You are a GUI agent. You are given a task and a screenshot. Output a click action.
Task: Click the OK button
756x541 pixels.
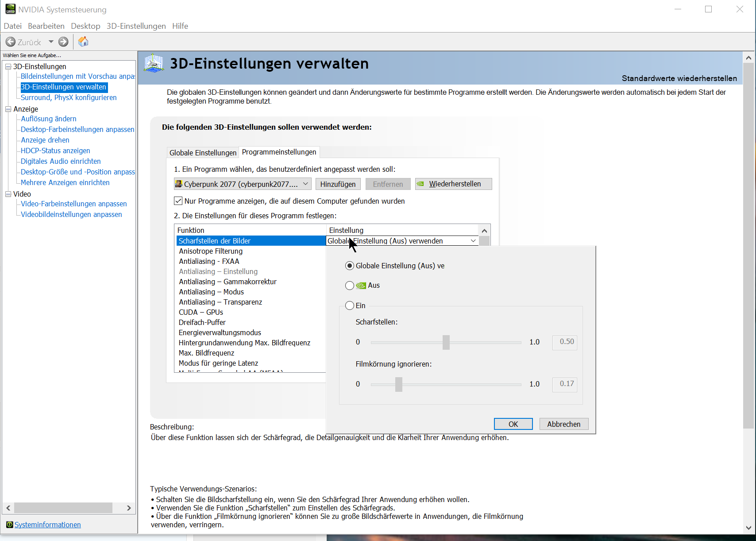coord(513,424)
